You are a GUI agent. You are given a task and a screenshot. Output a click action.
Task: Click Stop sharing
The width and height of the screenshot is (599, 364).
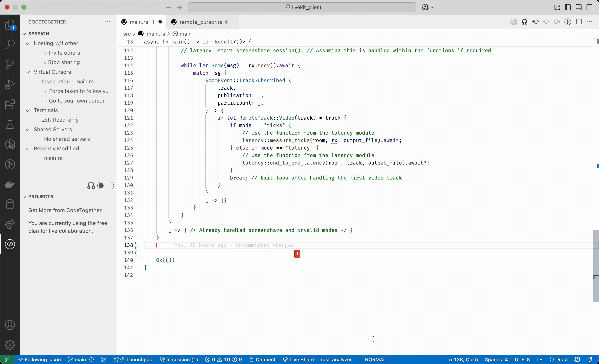[x=62, y=62]
